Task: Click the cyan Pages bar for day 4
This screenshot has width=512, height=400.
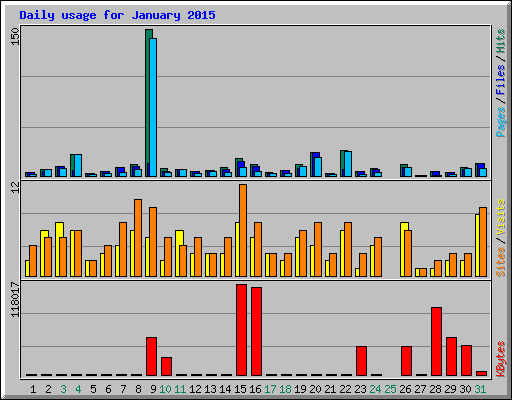Action: coord(78,165)
